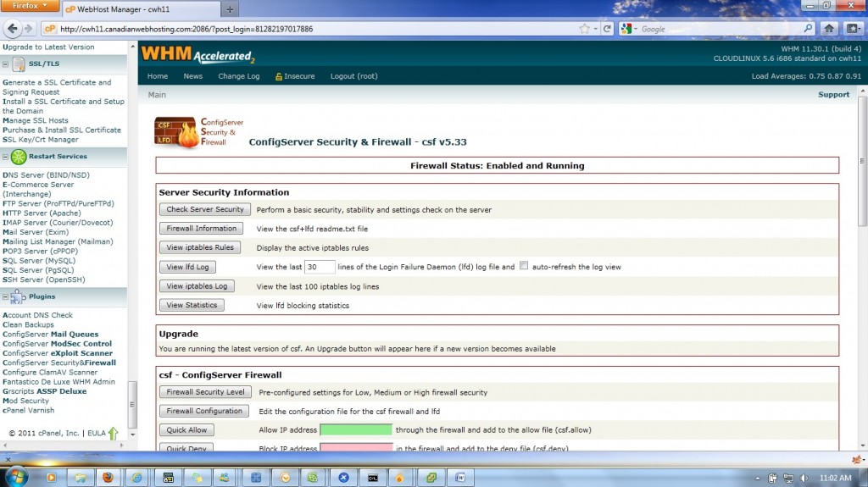Image resolution: width=868 pixels, height=487 pixels.
Task: Click the browser back arrow button
Action: [x=12, y=29]
